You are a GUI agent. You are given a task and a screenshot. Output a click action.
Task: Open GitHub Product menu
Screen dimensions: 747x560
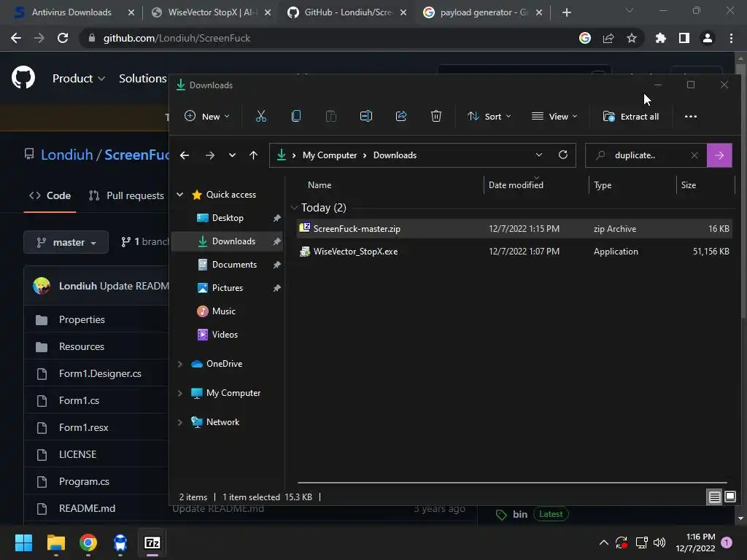coord(79,78)
